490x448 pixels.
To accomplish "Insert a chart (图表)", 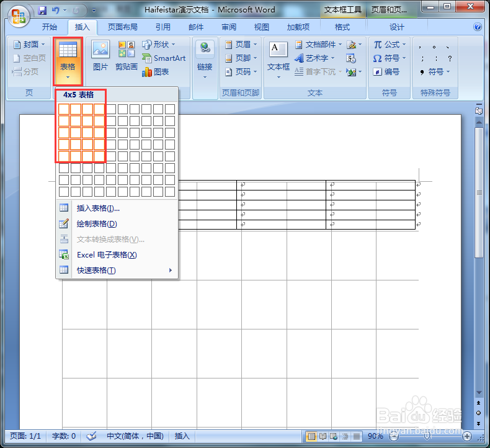I will point(155,72).
